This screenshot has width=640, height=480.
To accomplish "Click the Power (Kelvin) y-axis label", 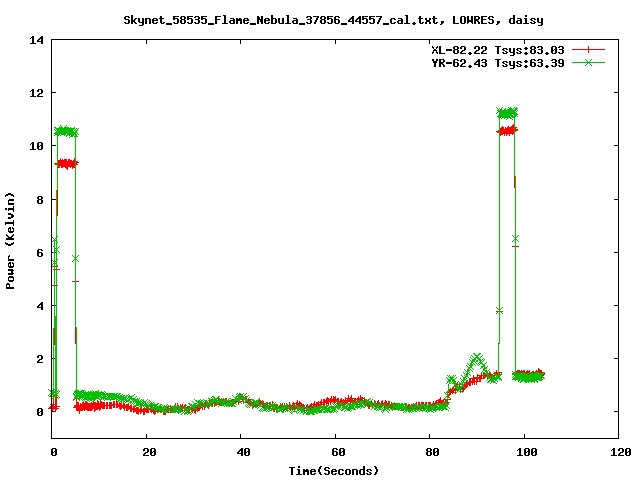I will coord(10,241).
